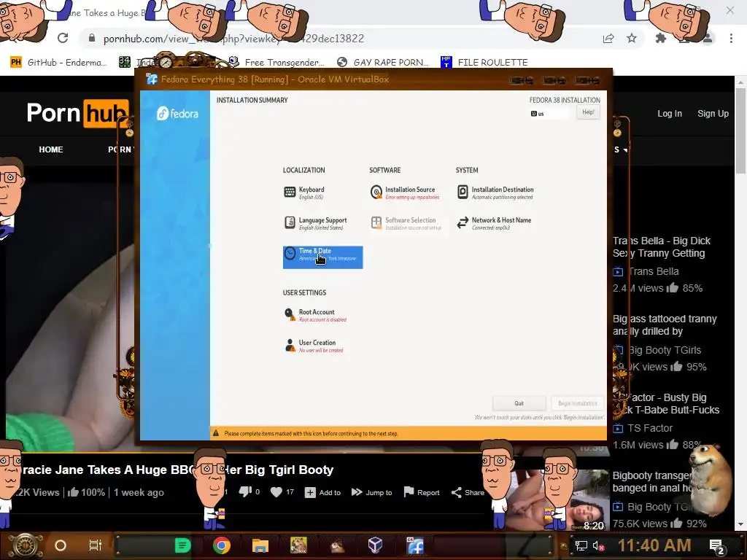
Task: Open VirtualBox cube icon in taskbar
Action: coord(376,545)
